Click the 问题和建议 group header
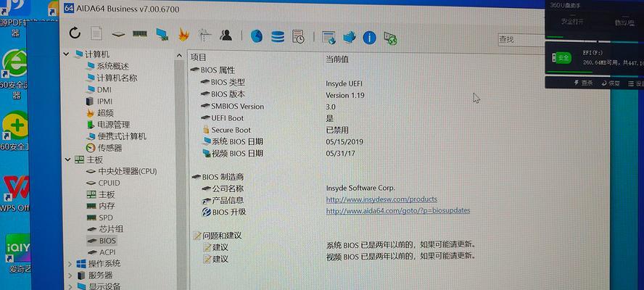 218,236
